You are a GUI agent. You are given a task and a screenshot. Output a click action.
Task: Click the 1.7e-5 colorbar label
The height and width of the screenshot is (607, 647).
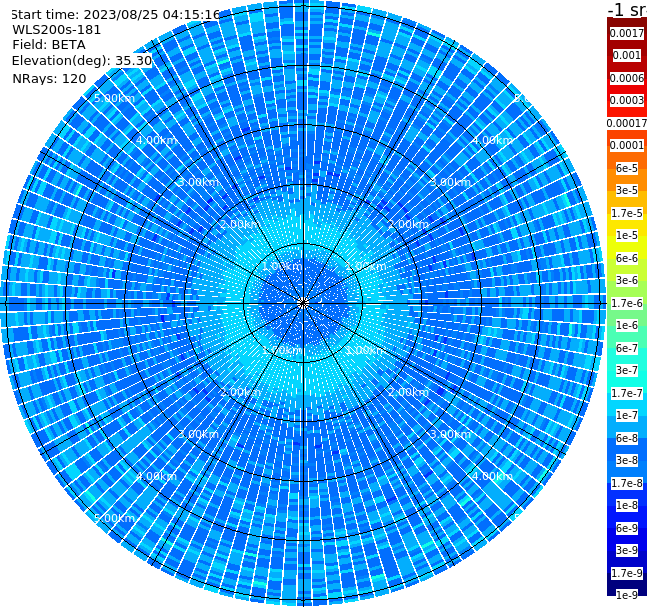pyautogui.click(x=627, y=213)
